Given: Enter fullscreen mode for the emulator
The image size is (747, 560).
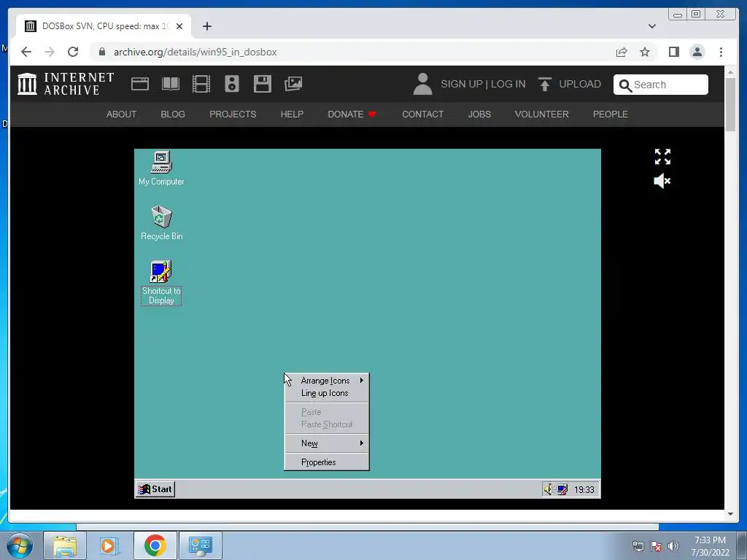Looking at the screenshot, I should coord(662,157).
